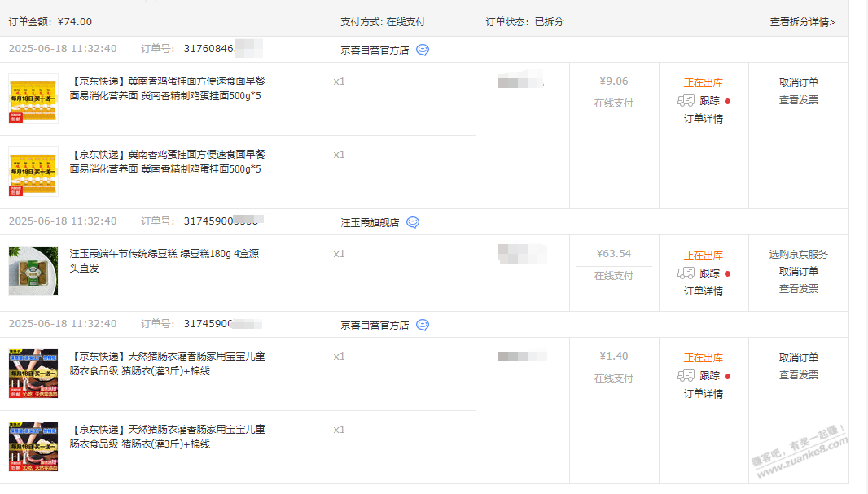This screenshot has width=868, height=494.
Task: Click the ¥63.54 price text
Action: [x=614, y=254]
